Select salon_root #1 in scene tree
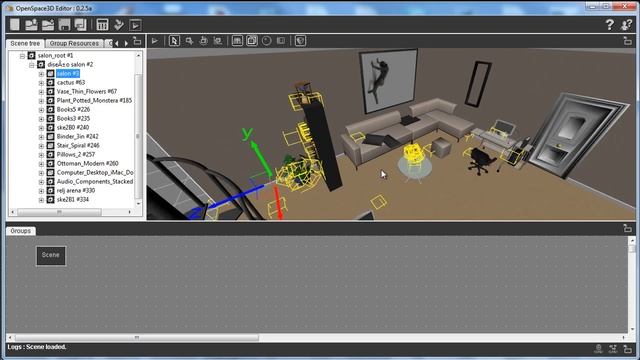Viewport: 640px width, 360px height. pos(55,56)
